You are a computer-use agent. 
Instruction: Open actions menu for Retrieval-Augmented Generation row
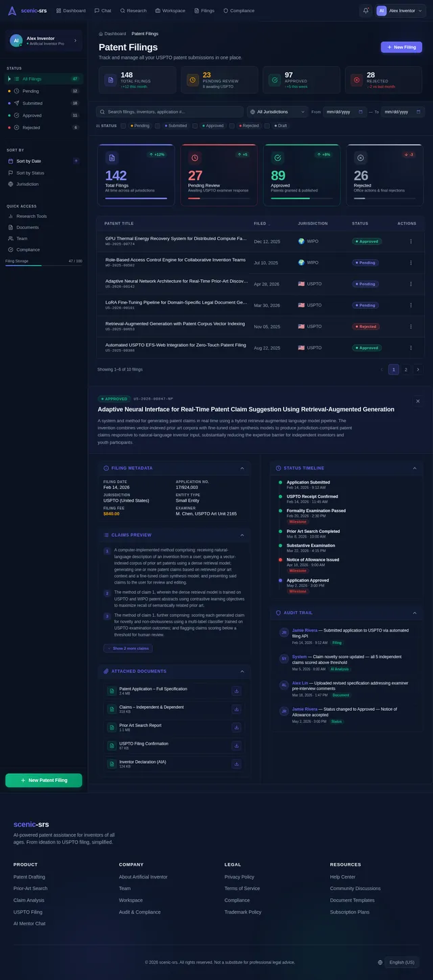point(410,327)
